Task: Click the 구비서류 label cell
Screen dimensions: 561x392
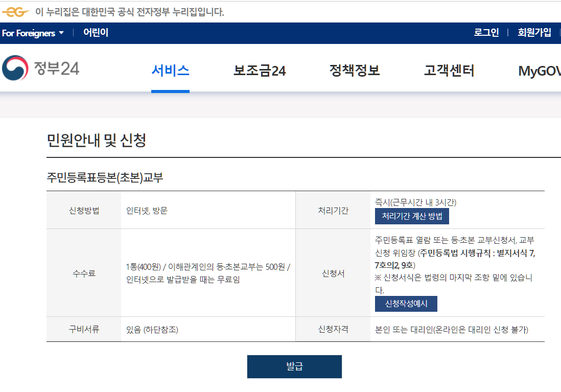Action: 84,329
